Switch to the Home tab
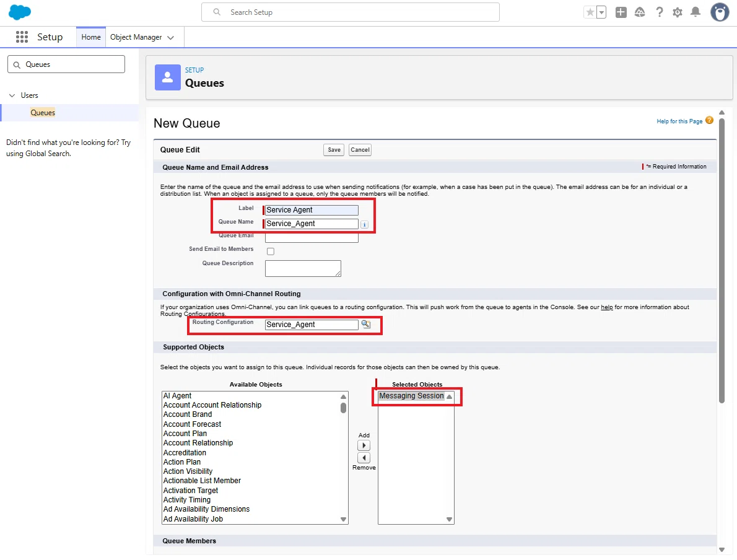This screenshot has height=560, width=737. (90, 37)
